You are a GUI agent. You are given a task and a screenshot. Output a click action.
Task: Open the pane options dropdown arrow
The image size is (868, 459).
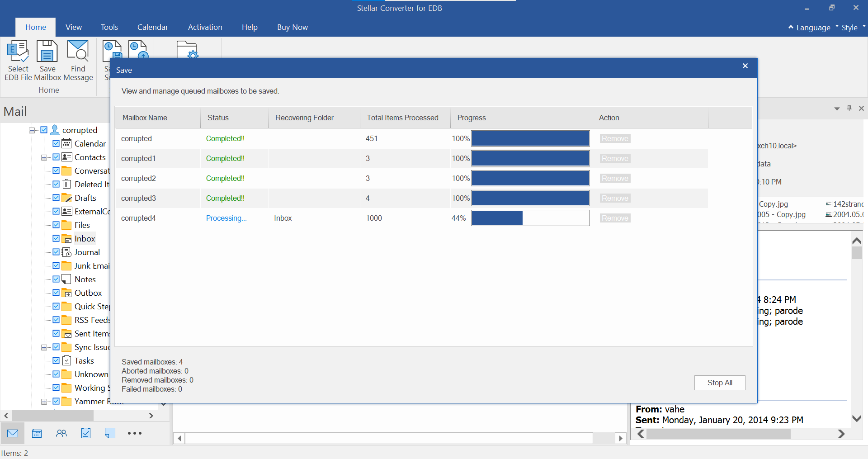837,109
